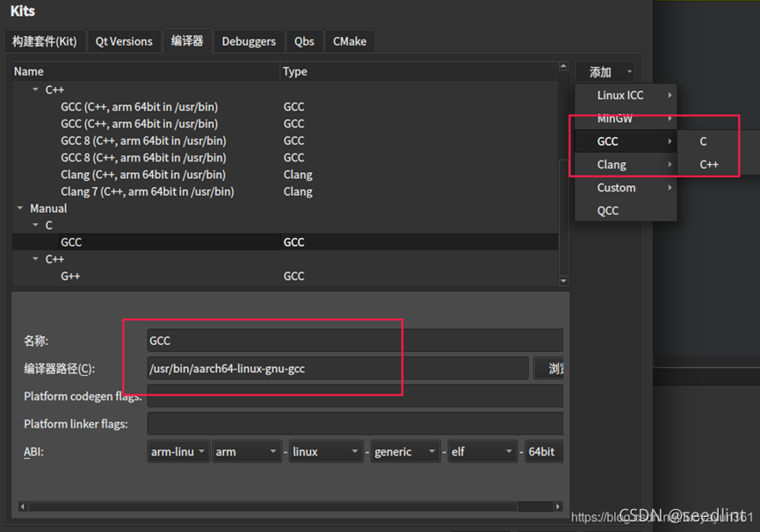Open the 64bit width dropdown
Image resolution: width=760 pixels, height=532 pixels.
click(545, 451)
